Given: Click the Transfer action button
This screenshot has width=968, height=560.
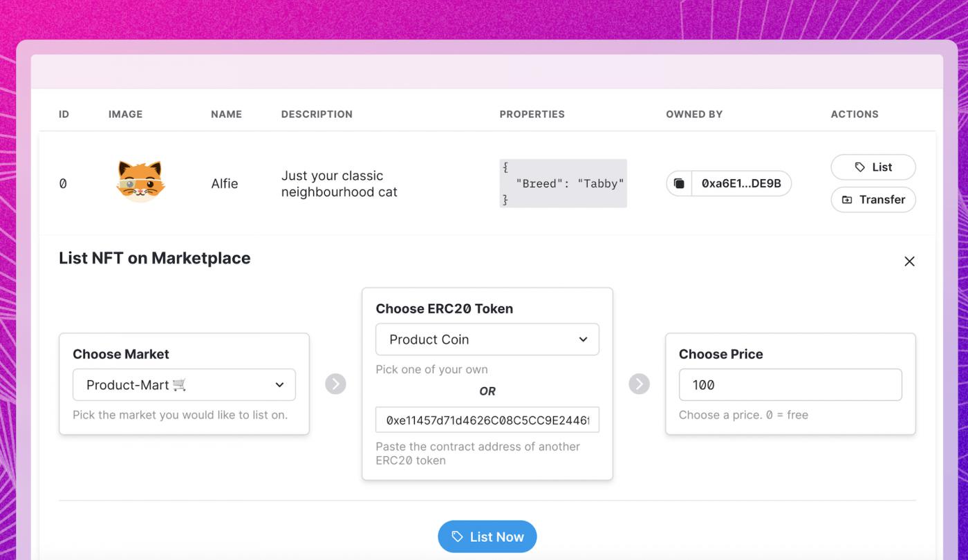Looking at the screenshot, I should pyautogui.click(x=873, y=200).
